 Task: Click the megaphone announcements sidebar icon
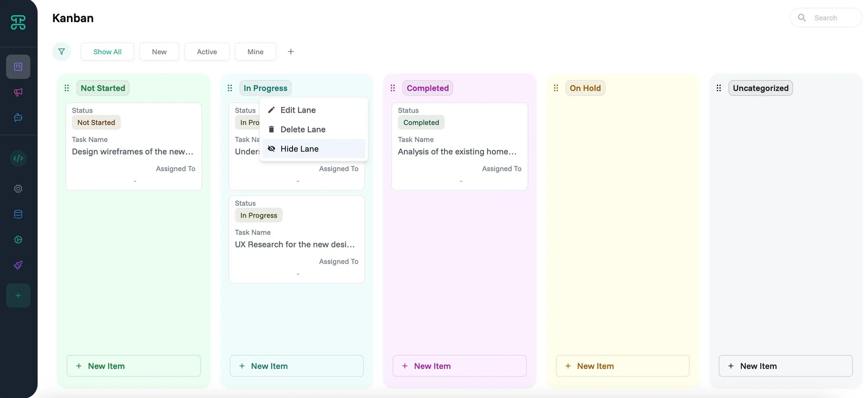18,92
